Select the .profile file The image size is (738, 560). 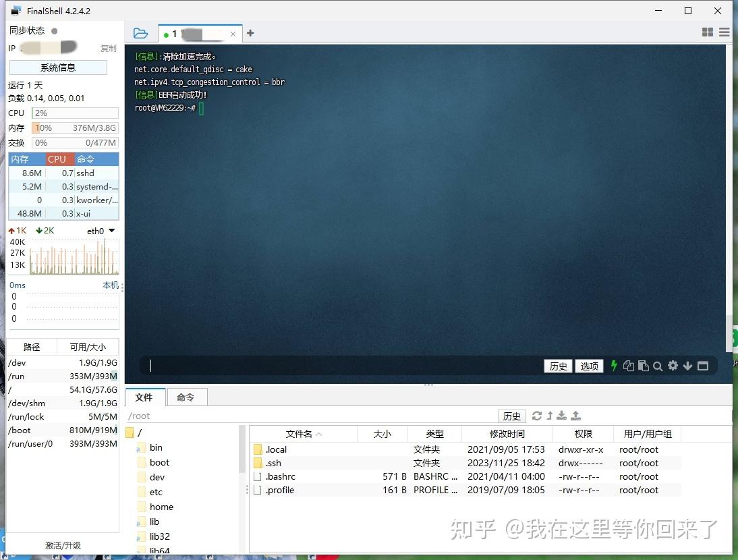(x=466, y=490)
